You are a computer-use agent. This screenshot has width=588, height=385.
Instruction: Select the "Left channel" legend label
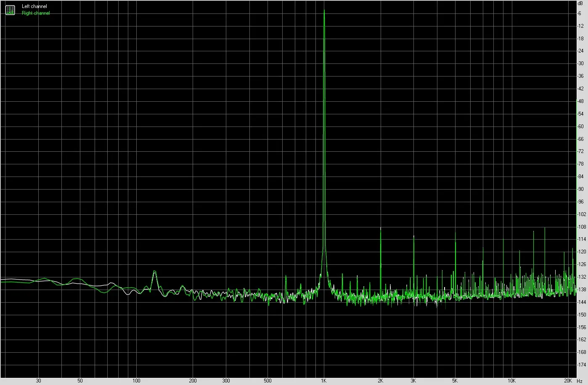(x=34, y=6)
